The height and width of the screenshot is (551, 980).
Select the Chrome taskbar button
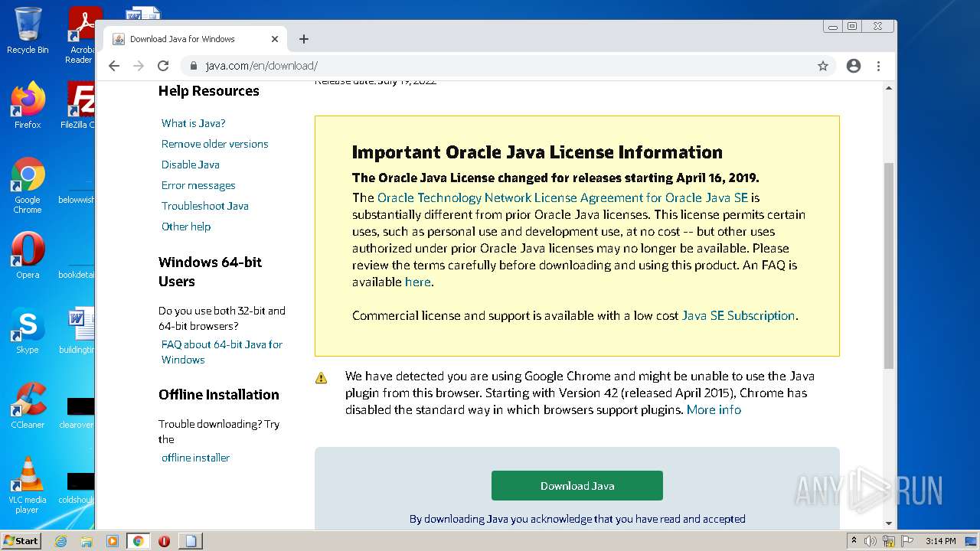[x=138, y=541]
